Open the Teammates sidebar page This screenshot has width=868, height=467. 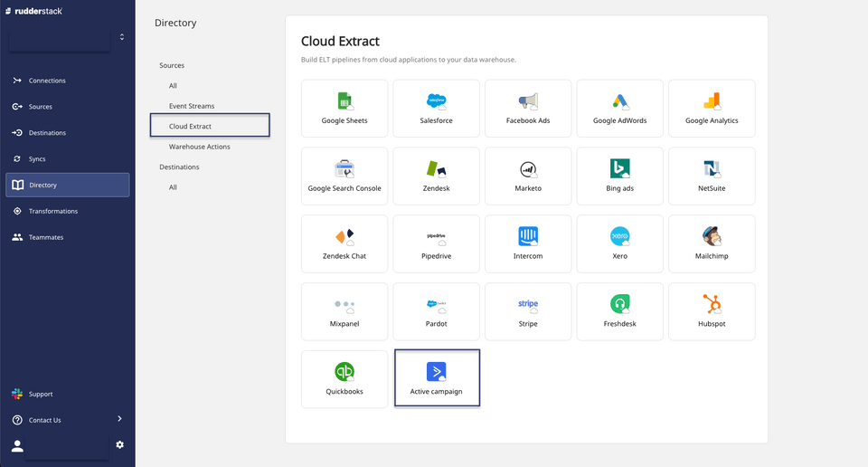(46, 237)
